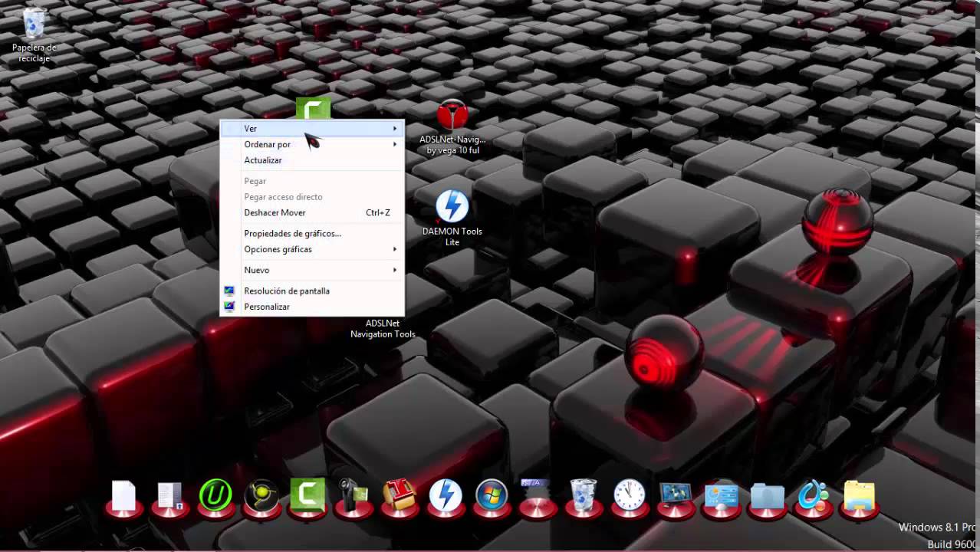Click the monitor display dock icon
Image resolution: width=980 pixels, height=552 pixels.
[x=676, y=496]
